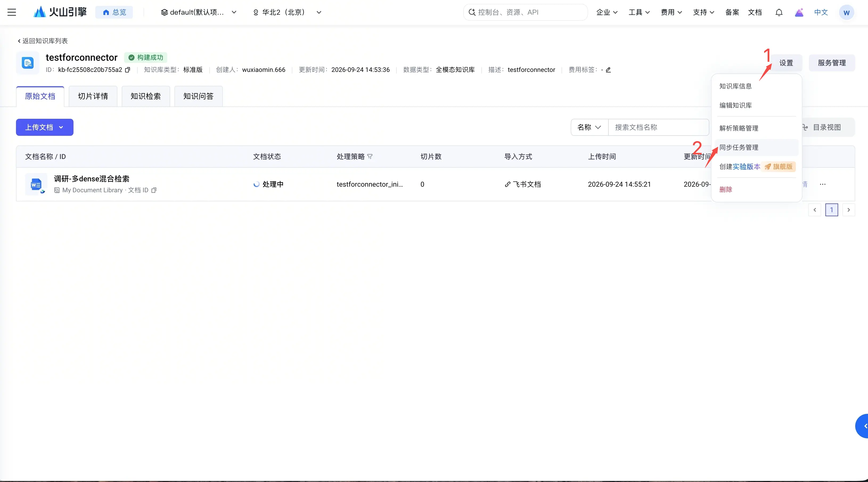Open the purple AI assistant icon
Screen dimensions: 868x482
[799, 13]
